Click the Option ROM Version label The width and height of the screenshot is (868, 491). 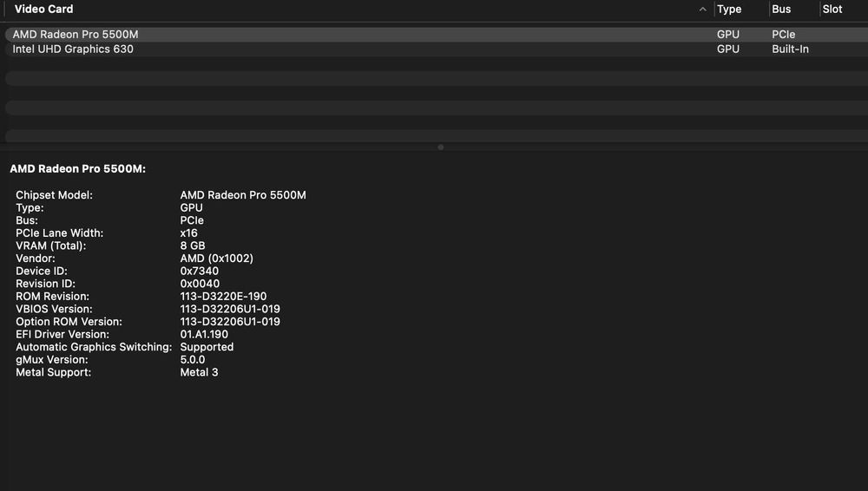(69, 322)
